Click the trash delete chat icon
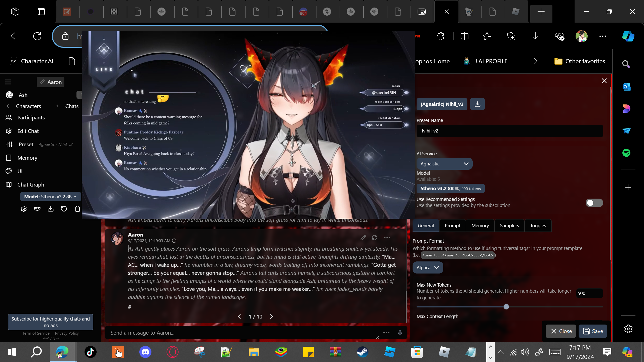This screenshot has width=644, height=362. (x=77, y=209)
